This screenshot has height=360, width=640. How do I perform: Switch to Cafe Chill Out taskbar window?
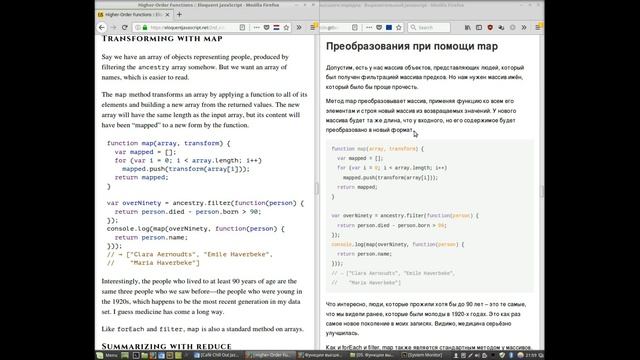tap(216, 356)
